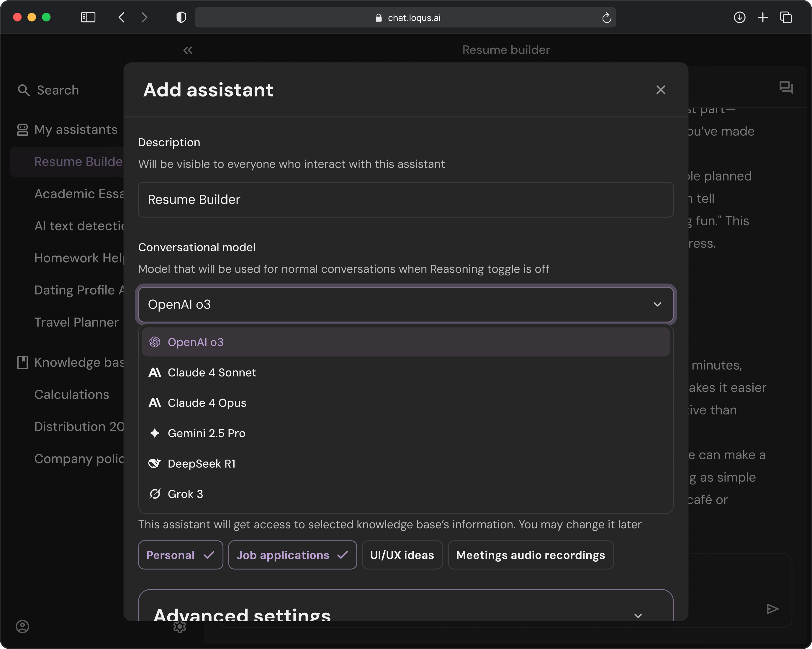The width and height of the screenshot is (812, 649).
Task: Click the DeepSeek whale icon
Action: click(x=155, y=463)
